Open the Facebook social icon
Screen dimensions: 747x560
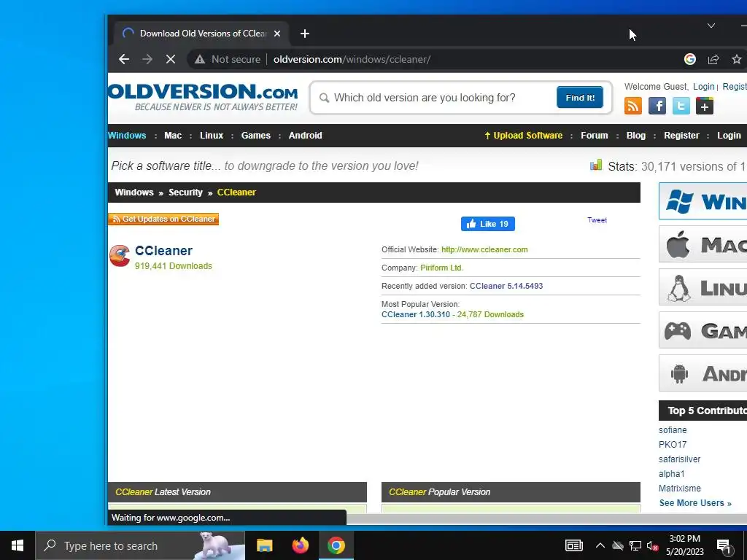657,106
